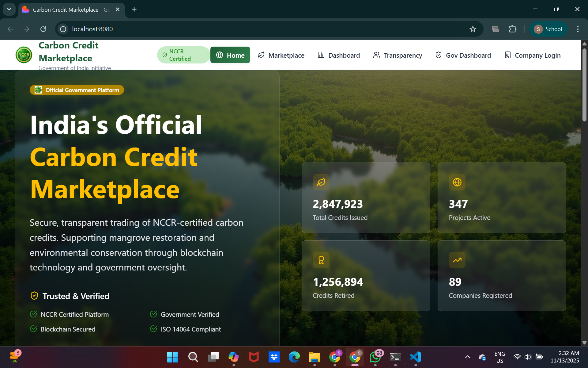Expand the tab search dropdown arrow

pos(9,9)
